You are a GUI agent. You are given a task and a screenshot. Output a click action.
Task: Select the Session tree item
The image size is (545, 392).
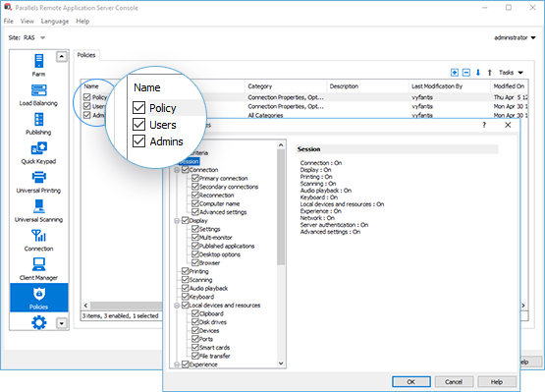[x=190, y=161]
